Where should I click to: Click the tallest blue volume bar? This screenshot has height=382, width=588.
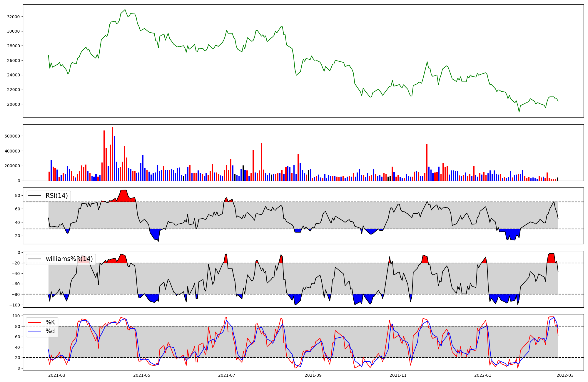click(x=114, y=159)
